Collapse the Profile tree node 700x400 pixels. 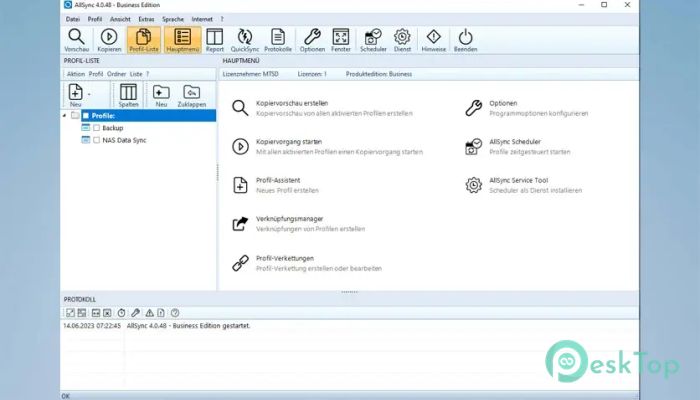(64, 116)
